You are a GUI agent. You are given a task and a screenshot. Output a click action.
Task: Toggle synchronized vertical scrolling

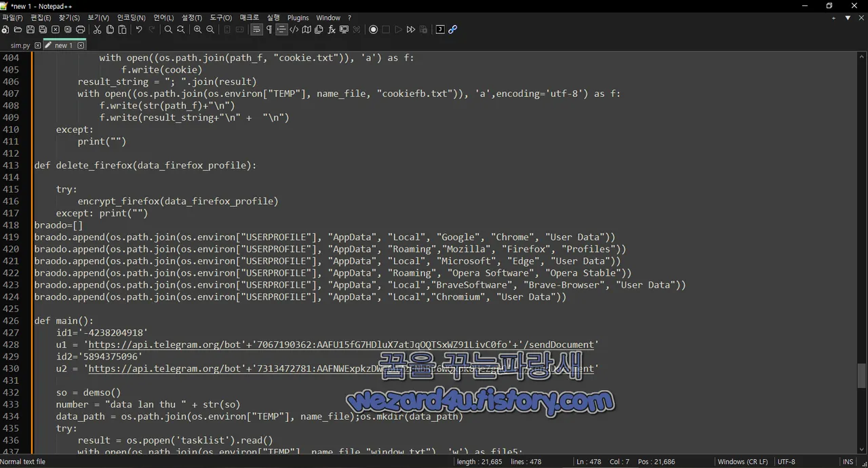tap(228, 30)
